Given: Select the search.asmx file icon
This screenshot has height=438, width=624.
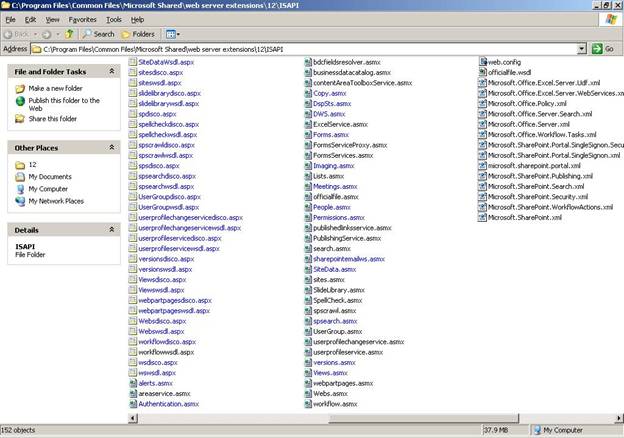Looking at the screenshot, I should [x=308, y=249].
